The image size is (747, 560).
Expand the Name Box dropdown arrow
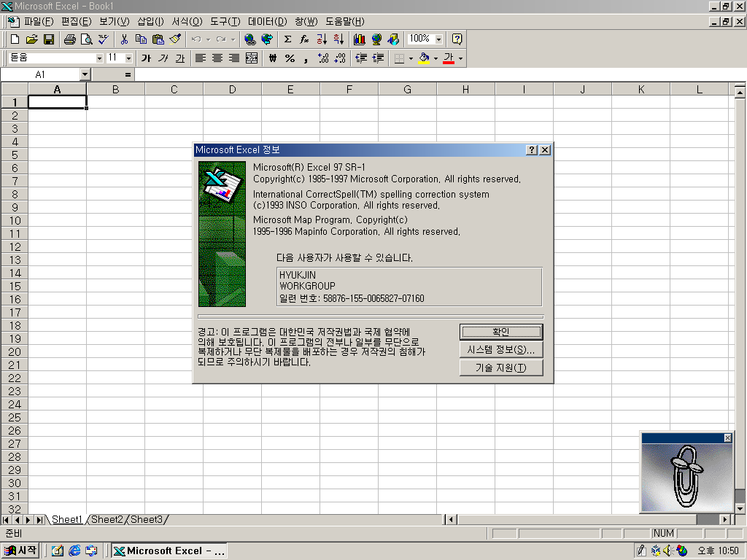[x=85, y=74]
